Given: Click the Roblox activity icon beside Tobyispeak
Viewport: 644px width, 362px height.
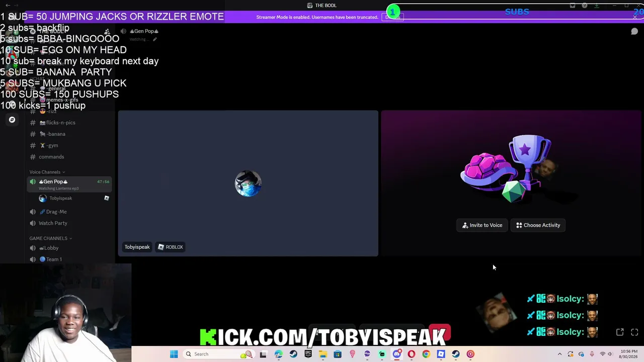Looking at the screenshot, I should click(107, 198).
